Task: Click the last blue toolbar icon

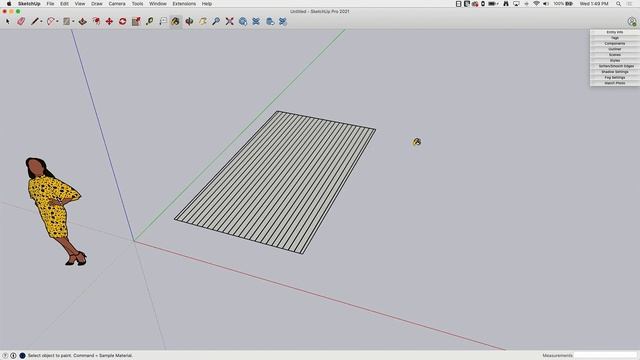Action: pyautogui.click(x=283, y=21)
